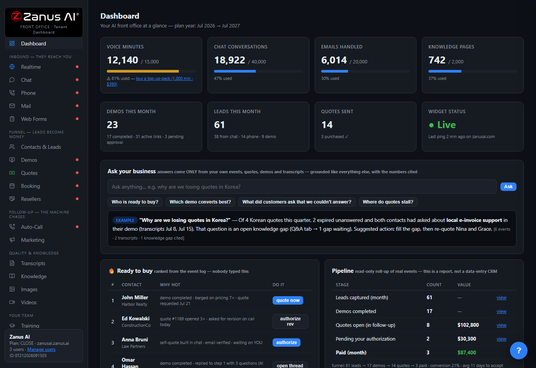Click the red notification dot beside Quotes
This screenshot has width=536, height=368.
77,173
